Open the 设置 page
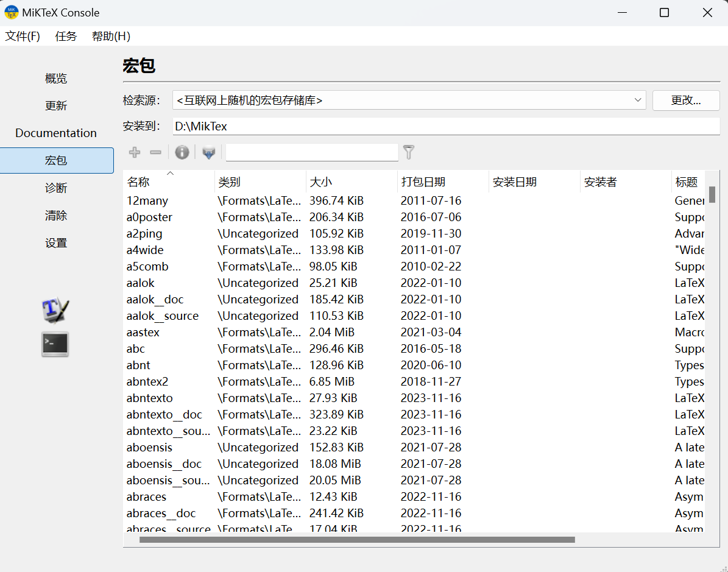The image size is (728, 572). tap(56, 243)
